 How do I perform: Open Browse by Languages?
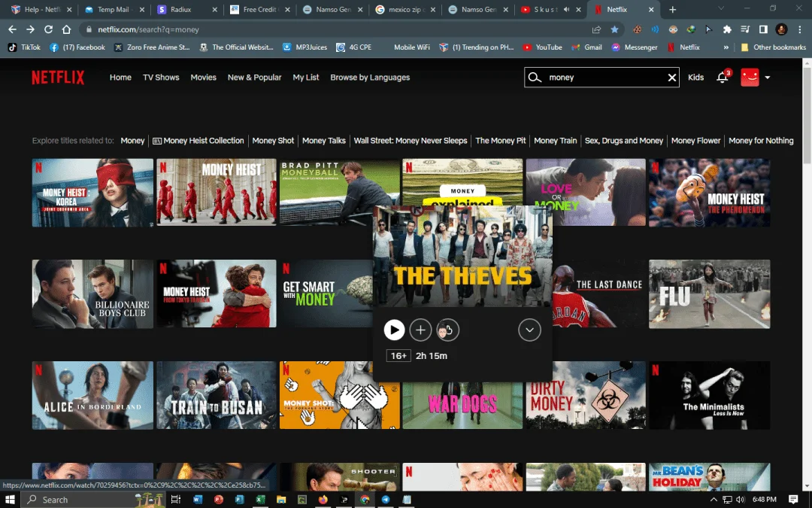point(370,78)
